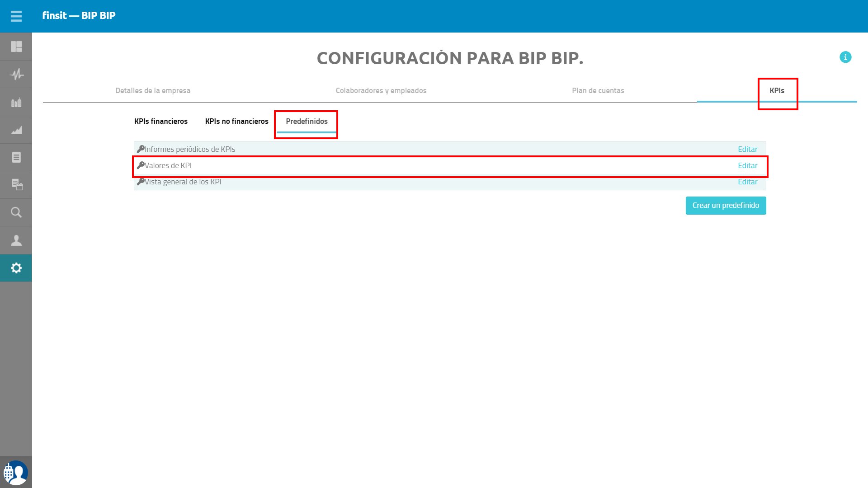Switch to Colaboradores y empleados tab
The image size is (868, 488).
[x=381, y=90]
